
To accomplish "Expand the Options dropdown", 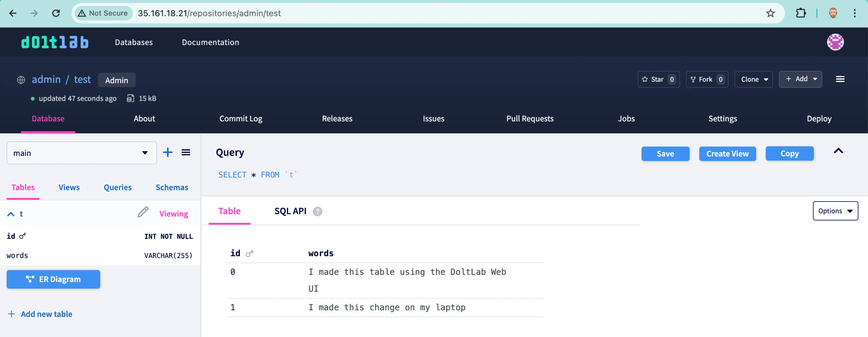I will pos(835,211).
